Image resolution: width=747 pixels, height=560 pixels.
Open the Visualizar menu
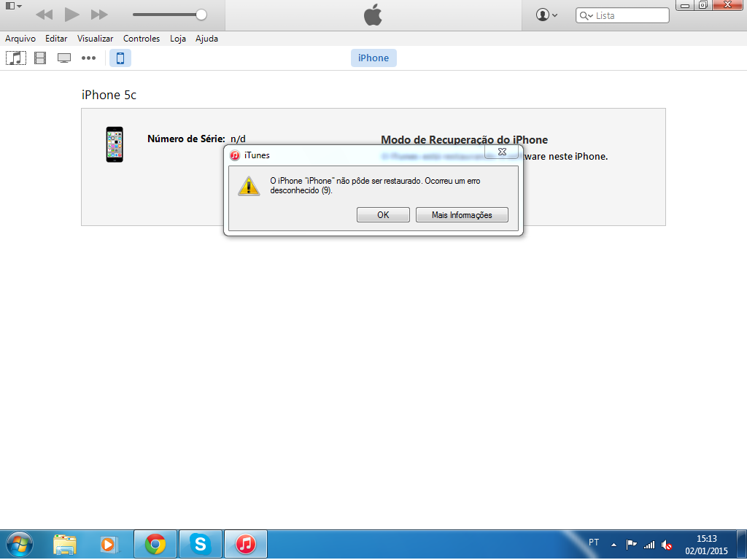tap(96, 39)
